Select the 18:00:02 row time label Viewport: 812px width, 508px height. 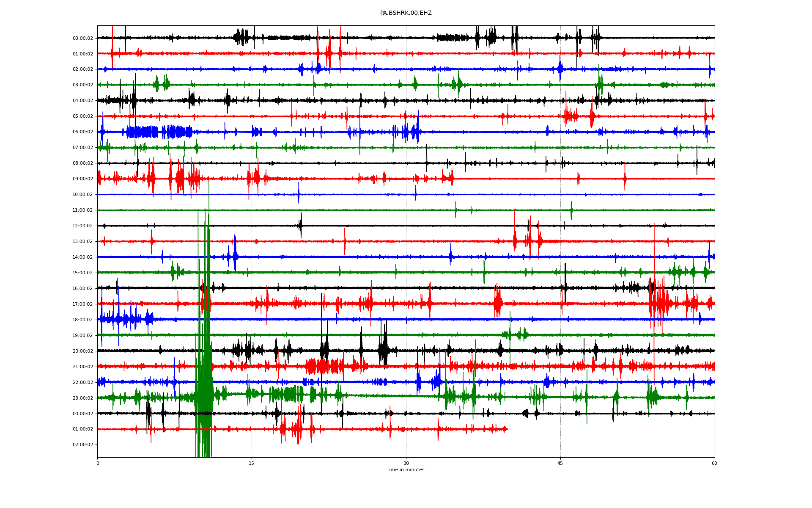click(x=83, y=320)
